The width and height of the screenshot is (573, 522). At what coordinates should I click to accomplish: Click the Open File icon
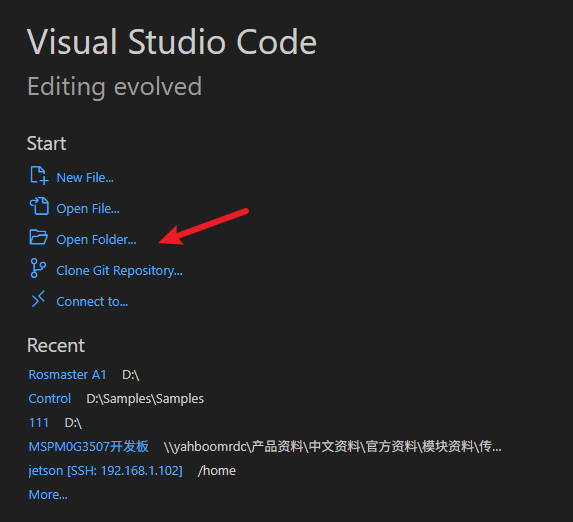tap(39, 207)
